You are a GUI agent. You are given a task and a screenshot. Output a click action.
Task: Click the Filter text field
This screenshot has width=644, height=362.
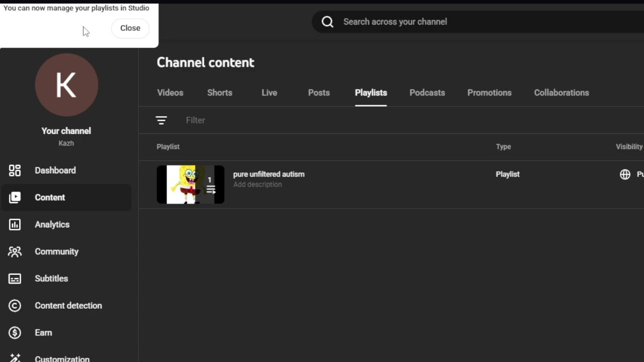[302, 120]
